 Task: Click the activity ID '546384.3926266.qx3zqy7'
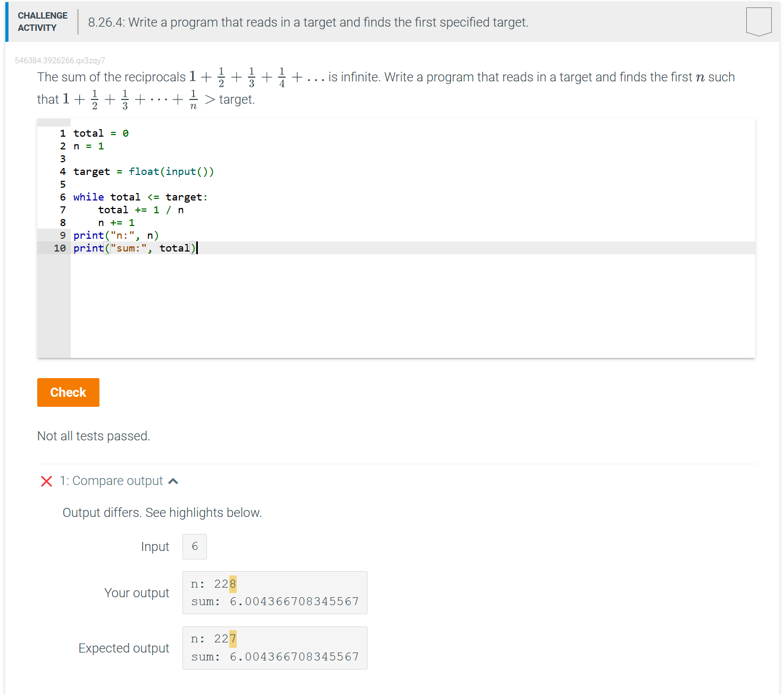coord(60,60)
